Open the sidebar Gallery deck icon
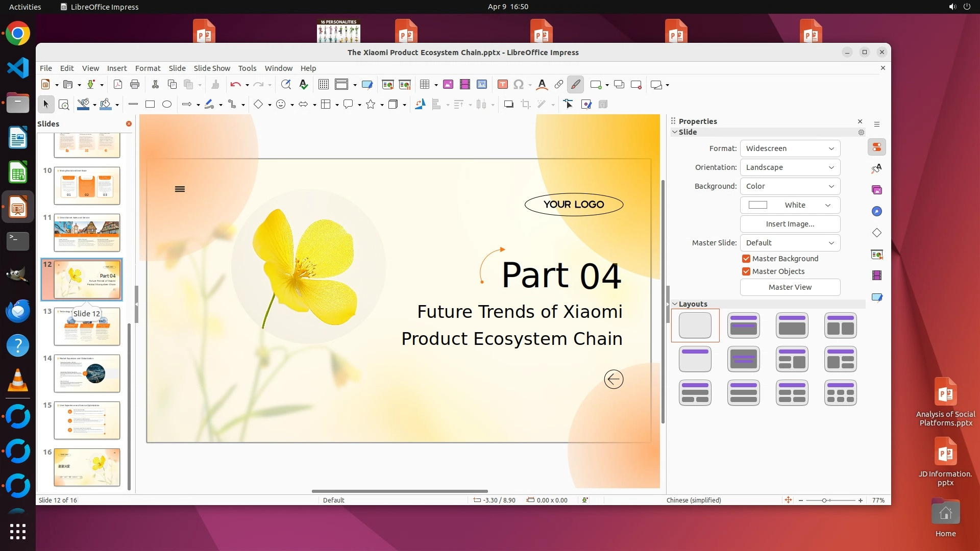The width and height of the screenshot is (980, 551). (x=877, y=190)
